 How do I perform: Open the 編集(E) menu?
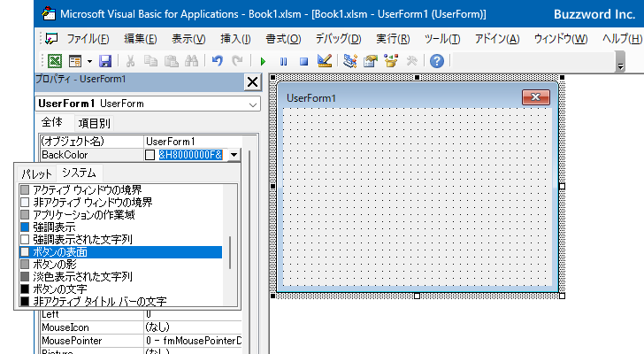[141, 39]
